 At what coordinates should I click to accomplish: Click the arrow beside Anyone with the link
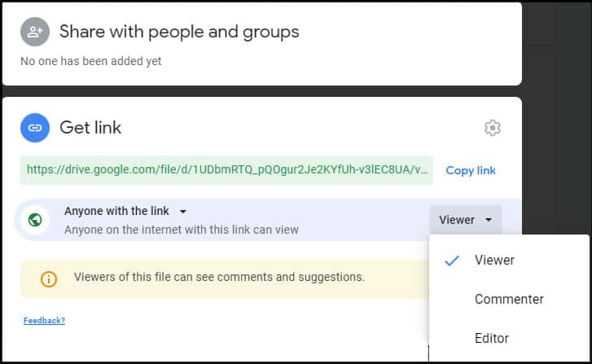click(x=182, y=212)
